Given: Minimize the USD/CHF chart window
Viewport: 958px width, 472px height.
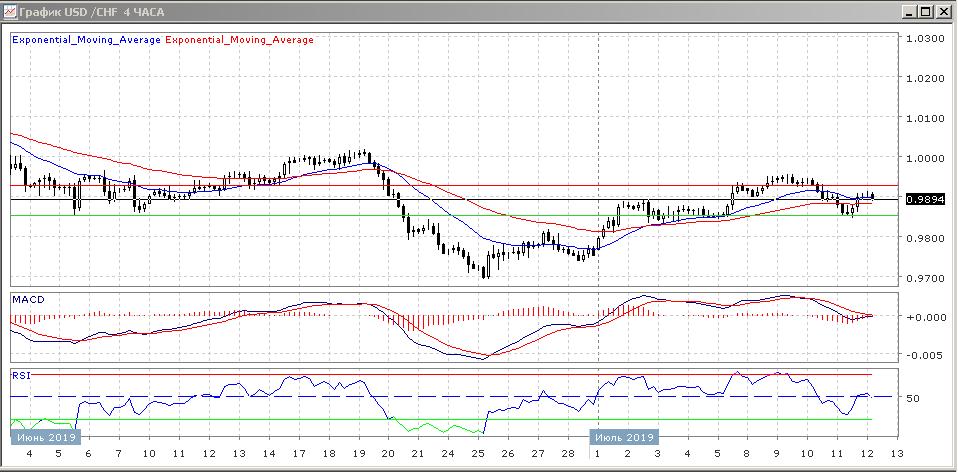Looking at the screenshot, I should click(908, 12).
